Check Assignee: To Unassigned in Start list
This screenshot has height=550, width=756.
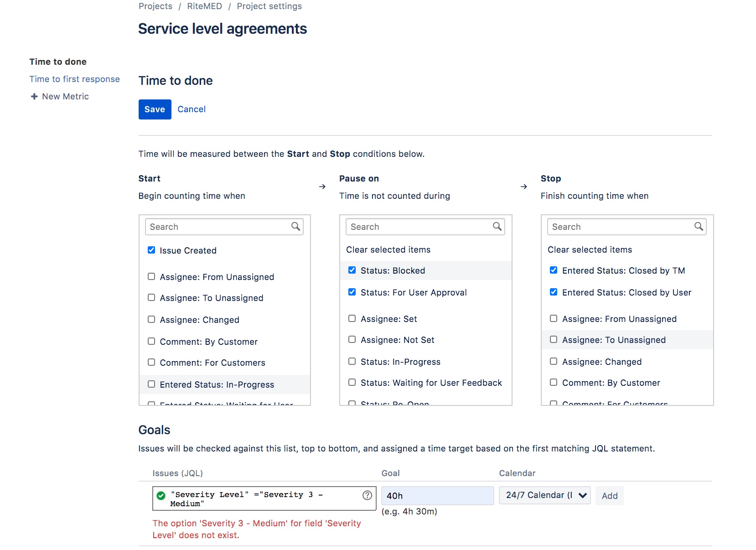tap(151, 297)
